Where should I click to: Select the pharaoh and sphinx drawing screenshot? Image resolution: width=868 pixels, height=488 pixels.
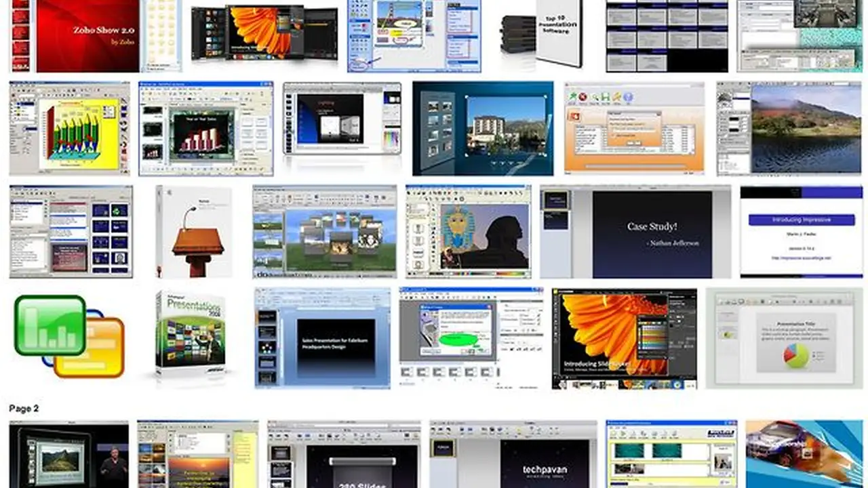pyautogui.click(x=469, y=232)
